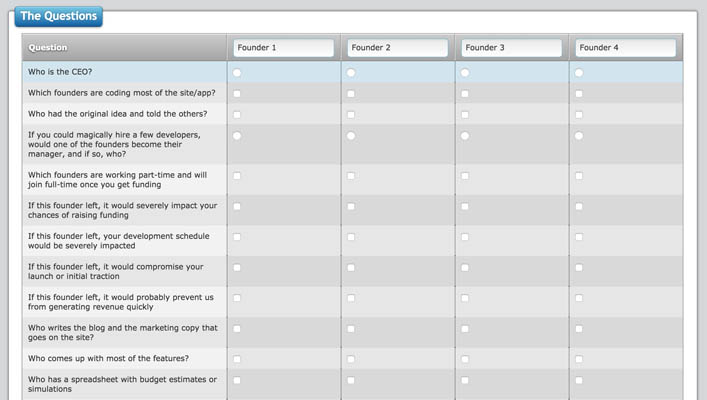Select Founder 3 as the CEO
The width and height of the screenshot is (707, 400).
click(465, 73)
